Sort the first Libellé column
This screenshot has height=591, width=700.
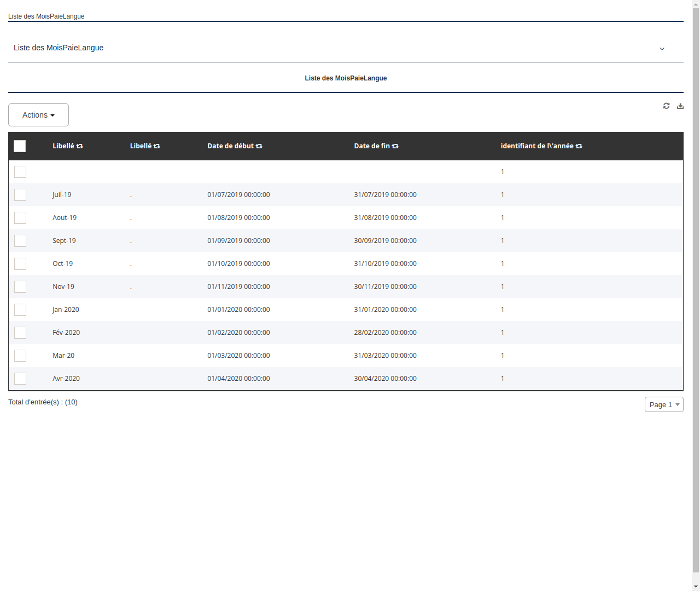coord(80,146)
